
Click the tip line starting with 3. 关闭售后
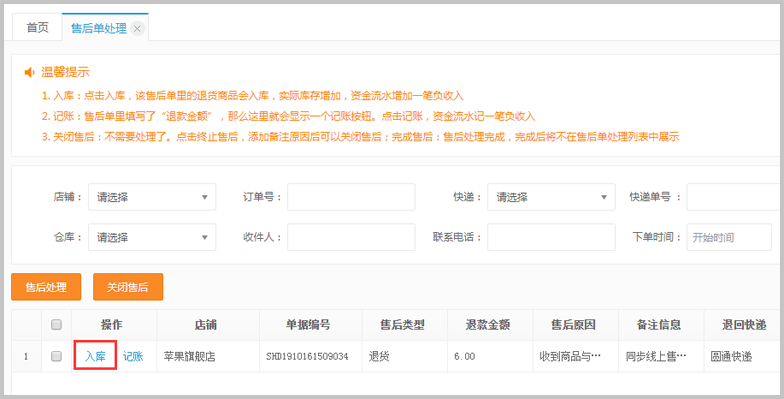(360, 136)
